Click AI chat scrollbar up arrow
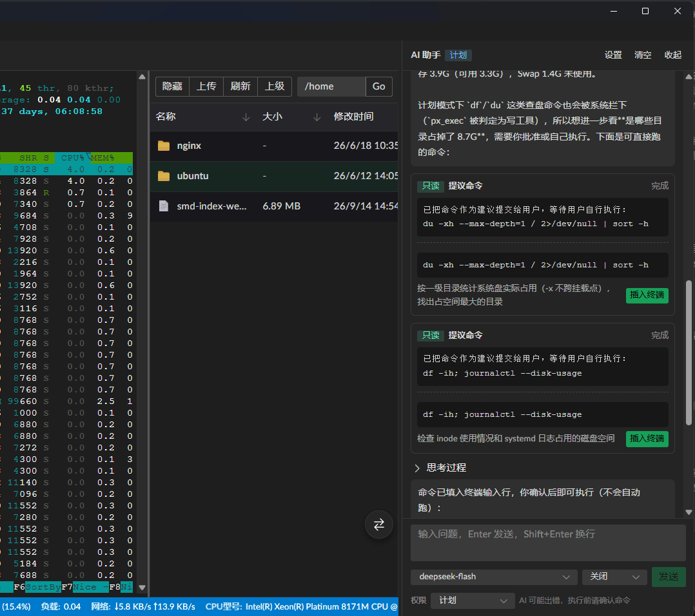 coord(689,77)
